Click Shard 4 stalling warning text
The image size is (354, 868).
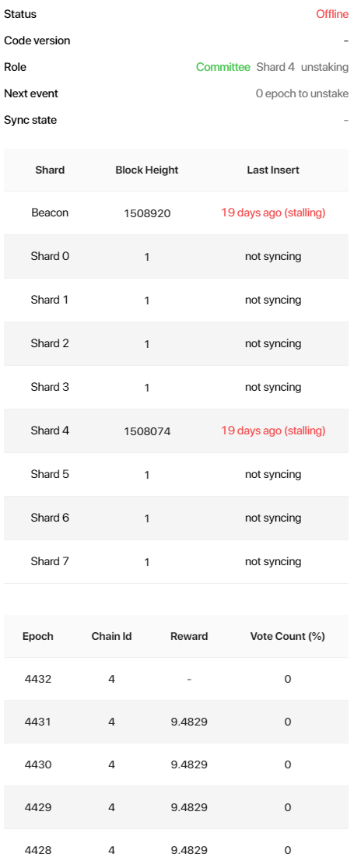click(x=273, y=430)
